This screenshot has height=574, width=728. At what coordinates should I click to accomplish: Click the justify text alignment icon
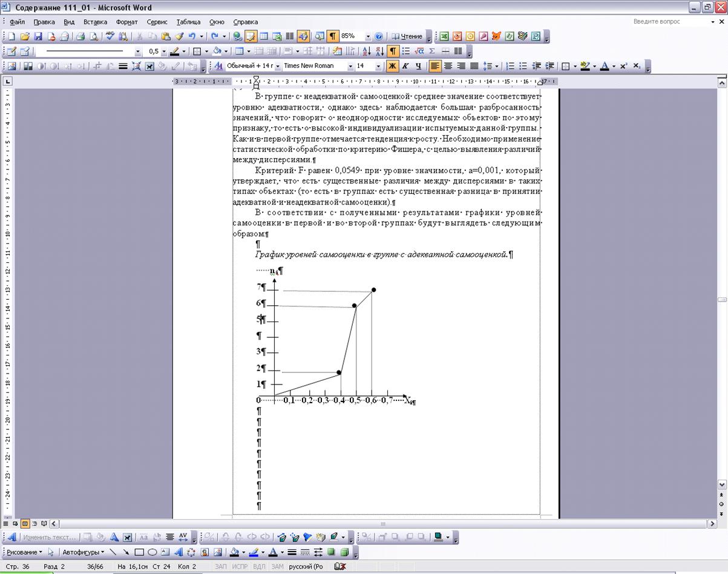(x=474, y=66)
